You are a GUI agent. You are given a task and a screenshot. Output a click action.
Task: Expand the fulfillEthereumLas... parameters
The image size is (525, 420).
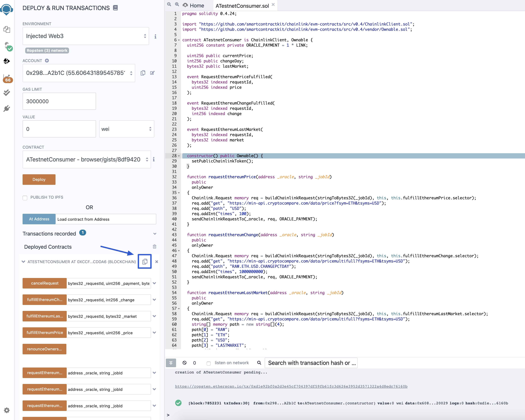154,316
